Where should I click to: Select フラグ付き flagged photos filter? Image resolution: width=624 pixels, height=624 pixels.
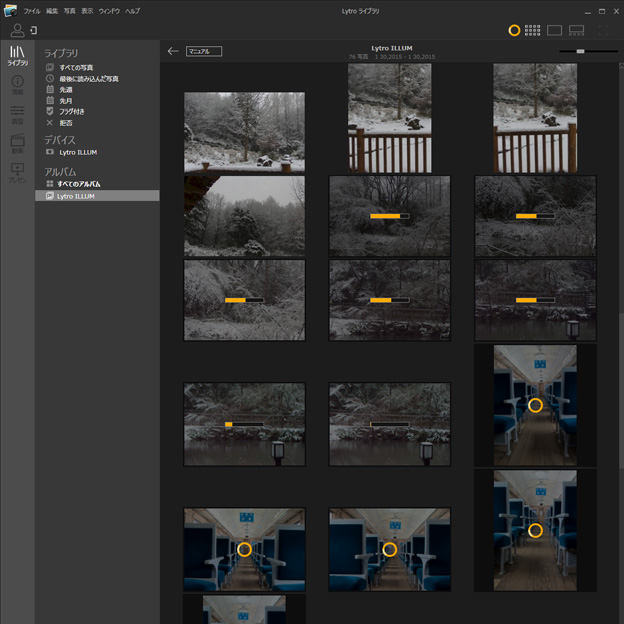(x=71, y=111)
